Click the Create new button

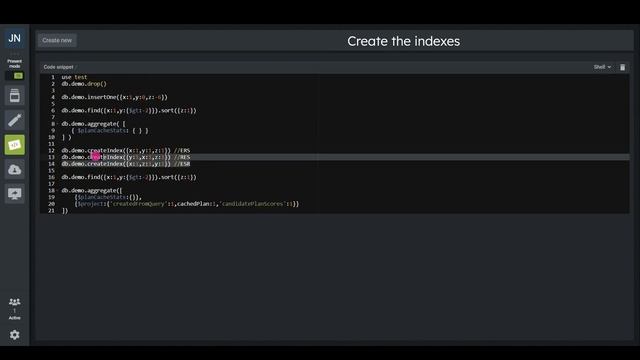pyautogui.click(x=57, y=40)
